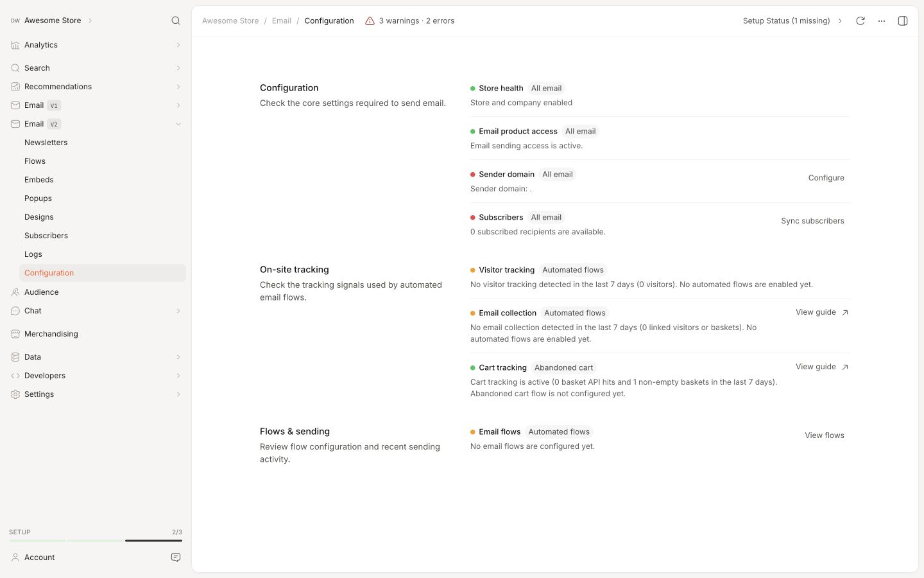This screenshot has width=924, height=578.
Task: Click the Setup progress bar
Action: tap(96, 541)
